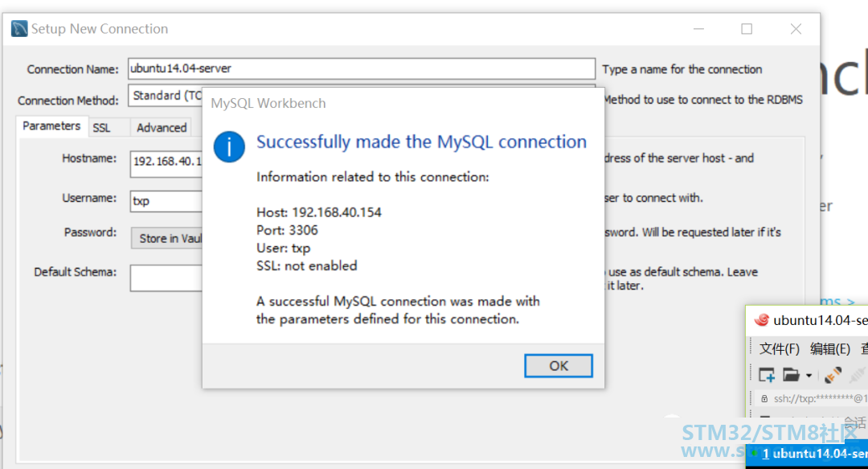Click the Connection Name input field

362,68
